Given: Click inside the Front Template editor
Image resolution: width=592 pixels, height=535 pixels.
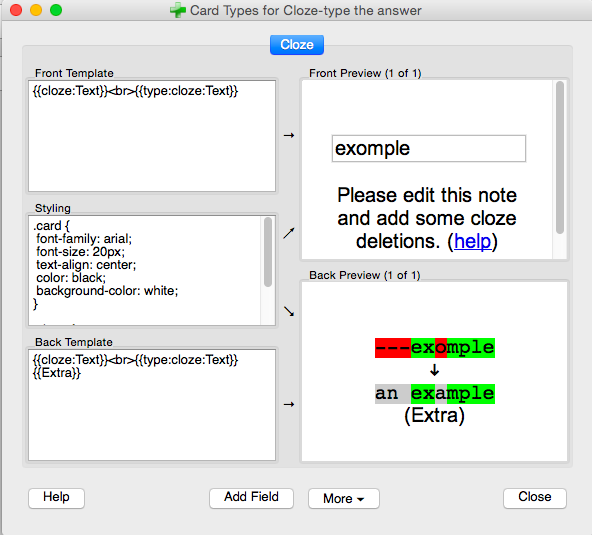Looking at the screenshot, I should coord(152,136).
